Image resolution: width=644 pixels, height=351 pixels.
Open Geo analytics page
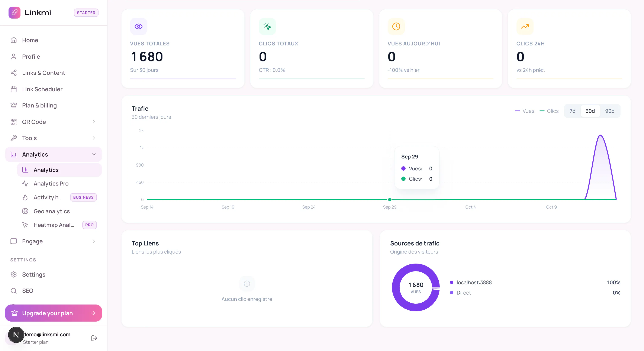(x=59, y=211)
